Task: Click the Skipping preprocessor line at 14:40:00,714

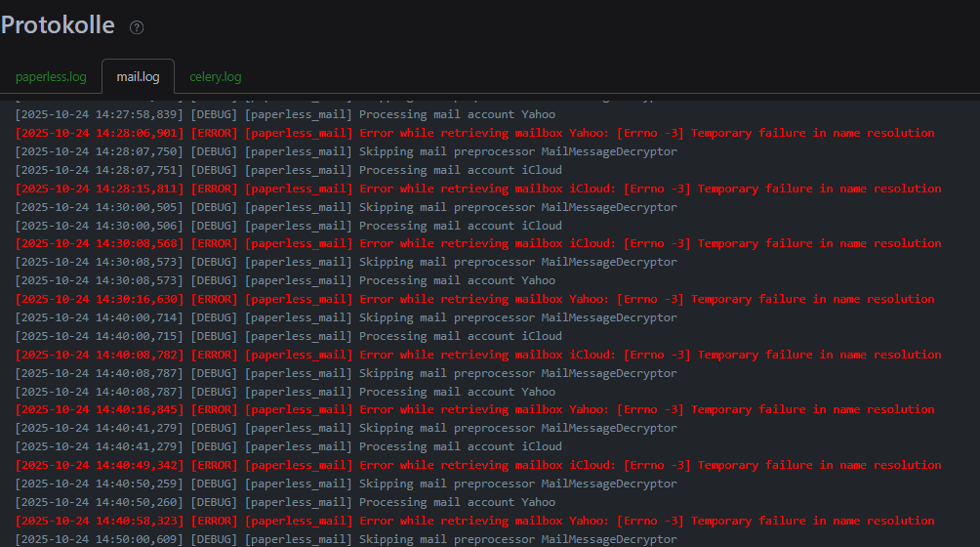Action: 346,317
